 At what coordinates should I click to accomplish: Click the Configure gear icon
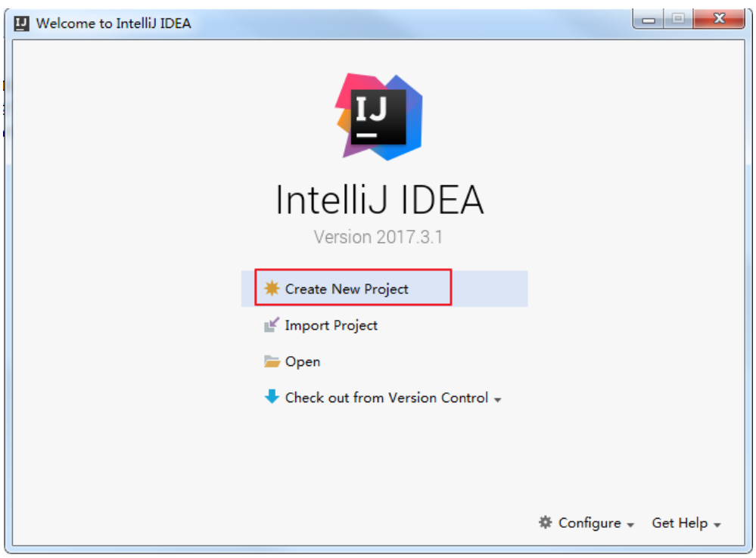click(546, 522)
